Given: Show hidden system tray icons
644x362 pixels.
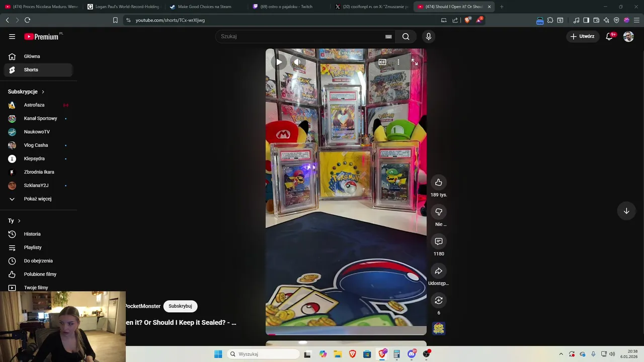Looking at the screenshot, I should [x=561, y=354].
